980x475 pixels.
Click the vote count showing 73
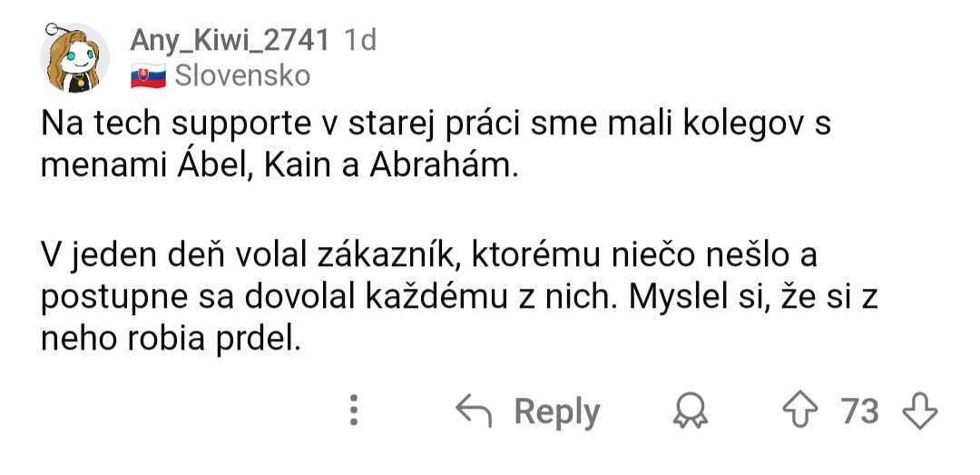pyautogui.click(x=859, y=411)
